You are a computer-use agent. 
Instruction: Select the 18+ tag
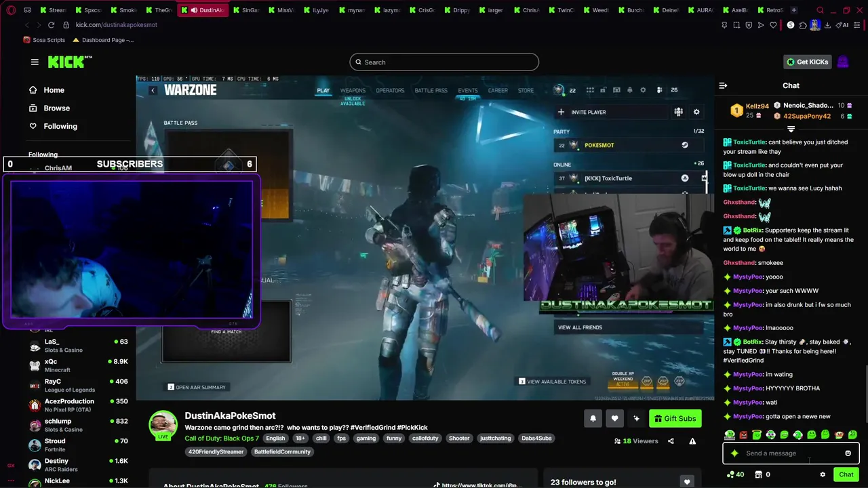[x=300, y=439]
